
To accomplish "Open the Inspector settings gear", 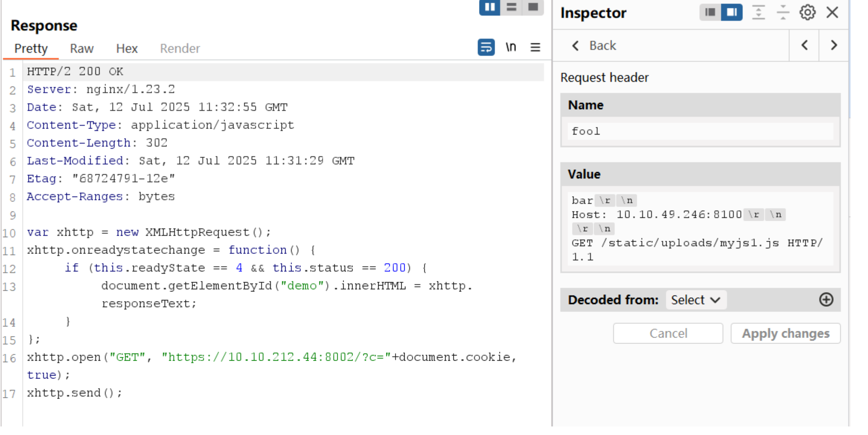I will click(x=806, y=13).
